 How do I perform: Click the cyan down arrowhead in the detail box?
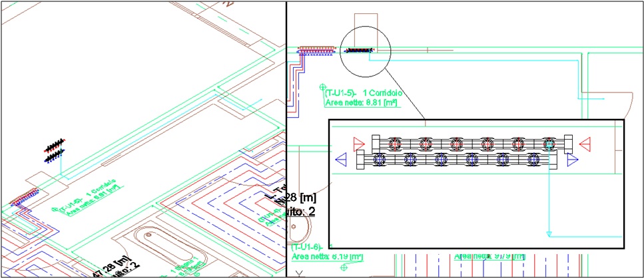[548, 233]
